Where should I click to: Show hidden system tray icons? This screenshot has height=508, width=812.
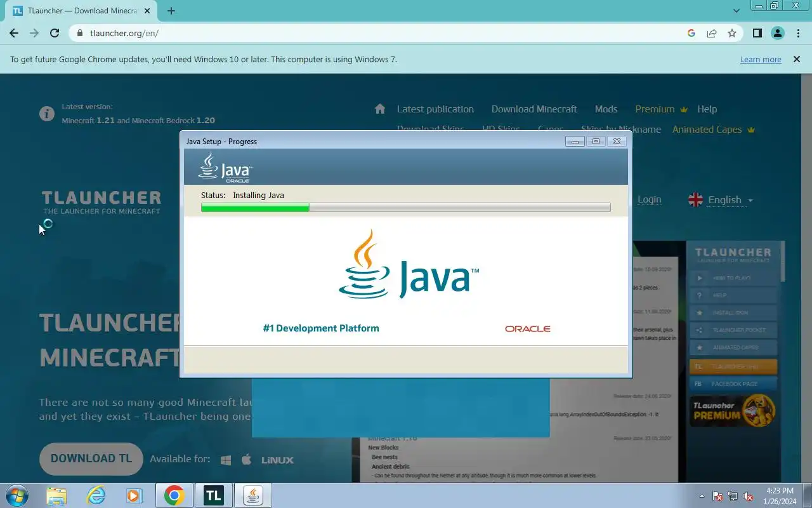click(702, 496)
